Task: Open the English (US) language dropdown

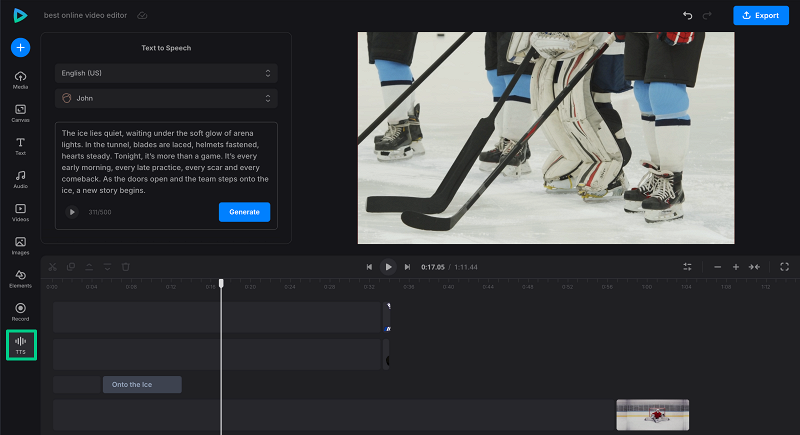Action: click(166, 73)
